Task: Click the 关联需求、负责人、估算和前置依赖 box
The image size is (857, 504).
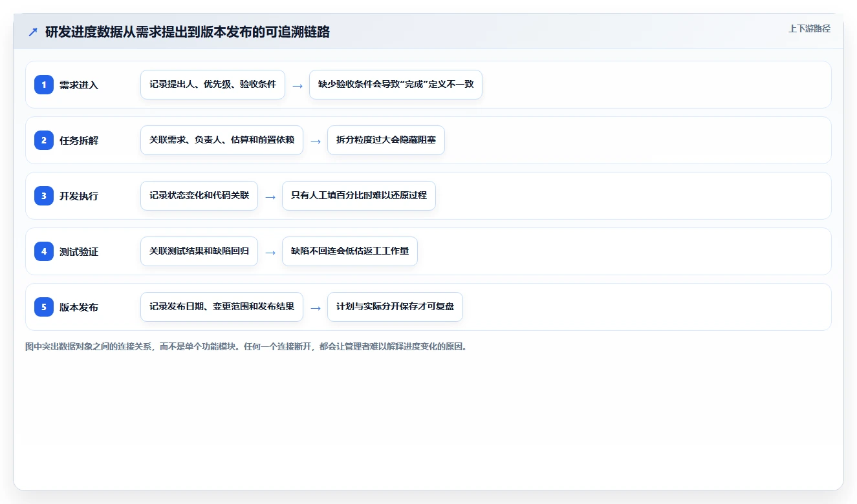Action: click(222, 140)
